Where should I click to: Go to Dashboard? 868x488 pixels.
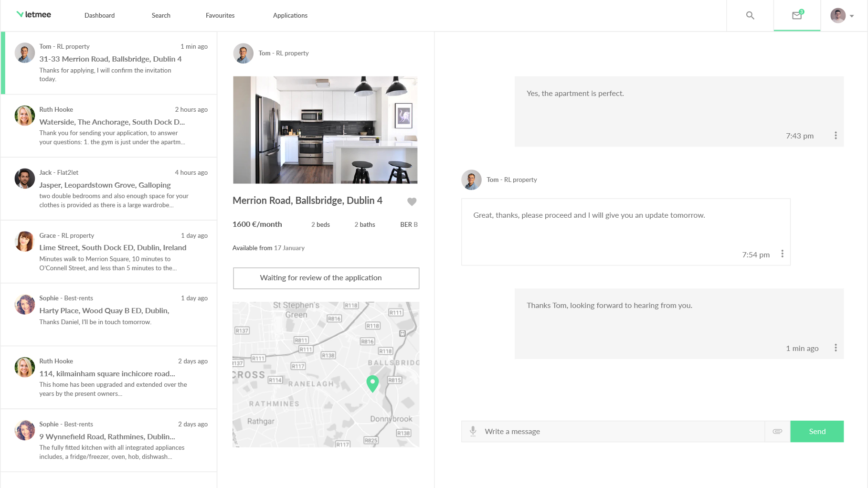point(99,15)
